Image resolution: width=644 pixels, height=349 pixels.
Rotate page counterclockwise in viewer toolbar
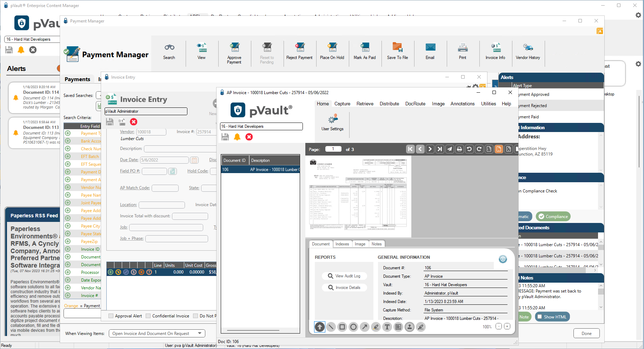pyautogui.click(x=469, y=149)
